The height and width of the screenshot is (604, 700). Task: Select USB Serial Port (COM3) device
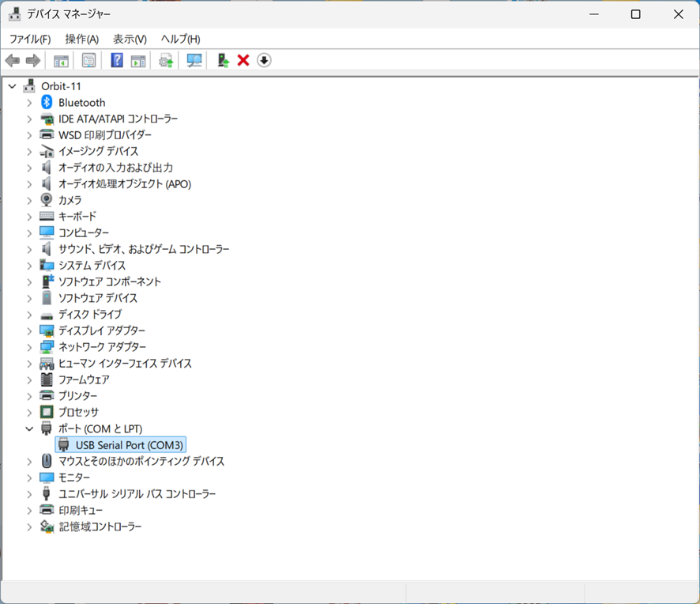click(x=129, y=445)
